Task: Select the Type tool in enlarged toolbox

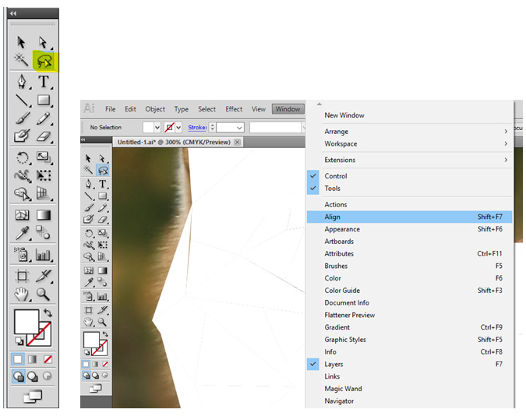Action: 44,81
